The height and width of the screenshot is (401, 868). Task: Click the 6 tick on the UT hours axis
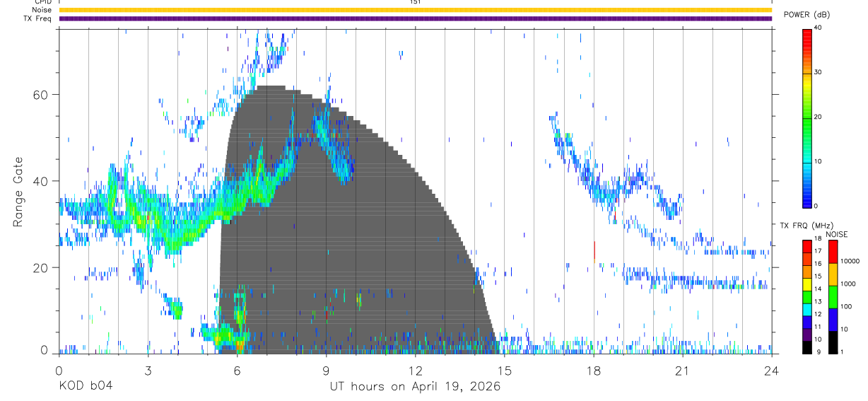coord(237,370)
